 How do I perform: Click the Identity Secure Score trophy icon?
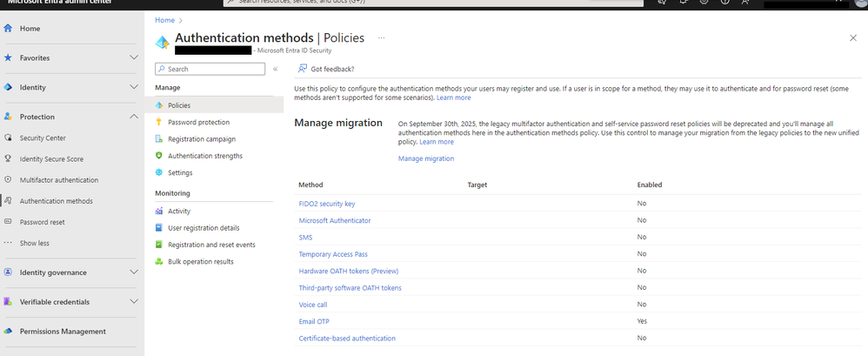click(x=8, y=159)
